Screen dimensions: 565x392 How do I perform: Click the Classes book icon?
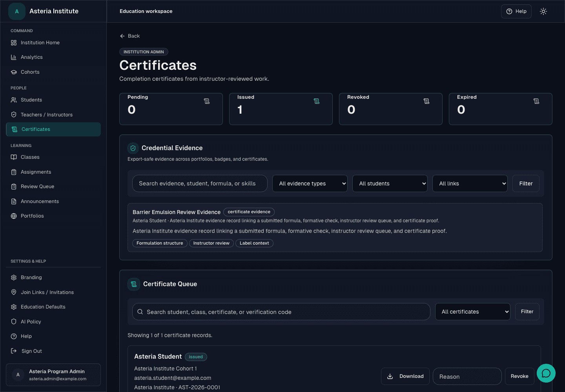click(x=14, y=157)
